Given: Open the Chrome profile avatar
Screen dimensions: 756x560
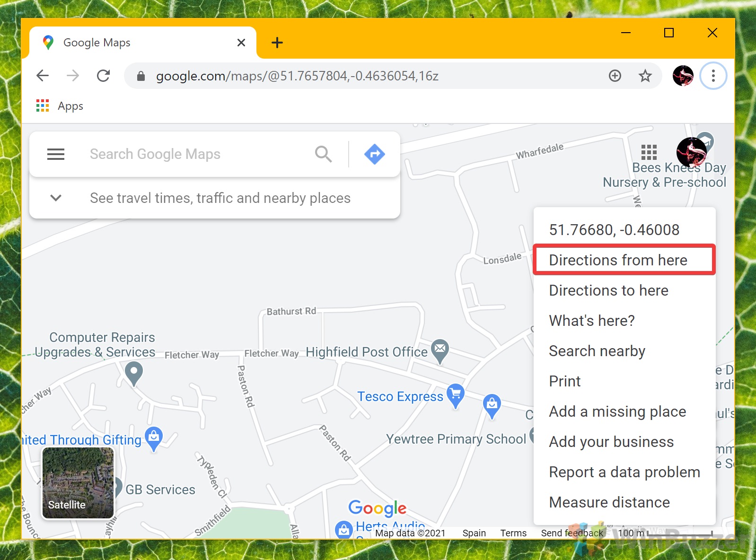Looking at the screenshot, I should 683,76.
